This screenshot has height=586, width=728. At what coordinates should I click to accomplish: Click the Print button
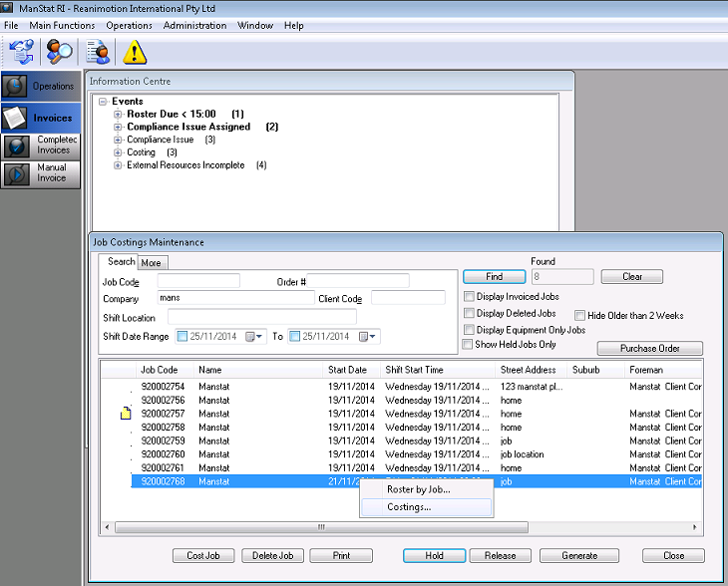(341, 555)
